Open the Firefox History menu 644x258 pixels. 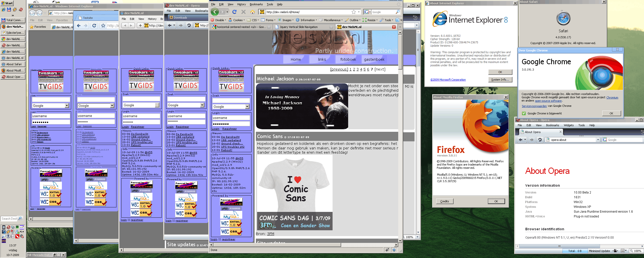coord(241,4)
